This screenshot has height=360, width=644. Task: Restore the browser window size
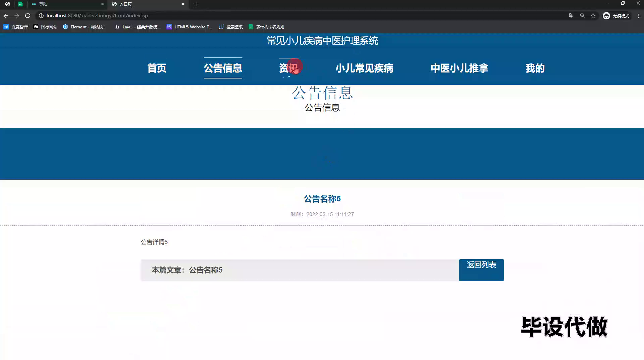pos(623,3)
